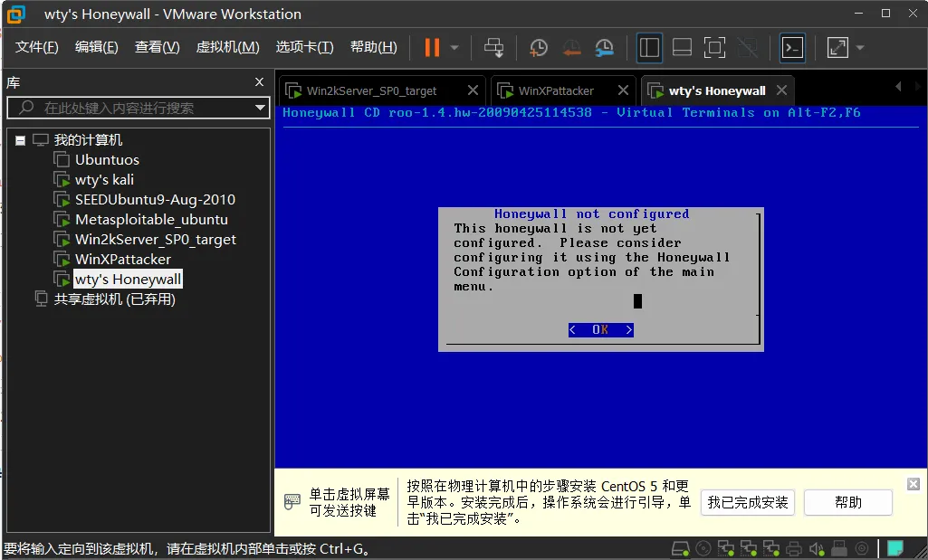The image size is (928, 560).
Task: Open the 帮助(H) menu
Action: coord(373,47)
